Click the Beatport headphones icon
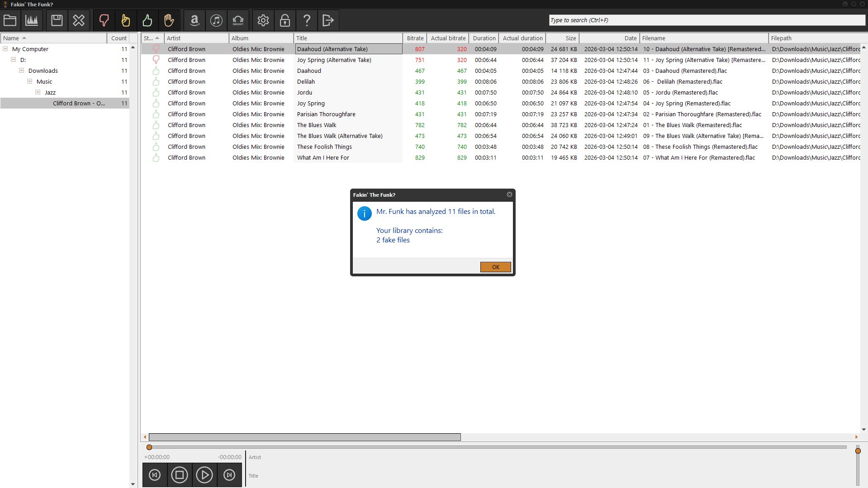The image size is (868, 488). click(238, 20)
